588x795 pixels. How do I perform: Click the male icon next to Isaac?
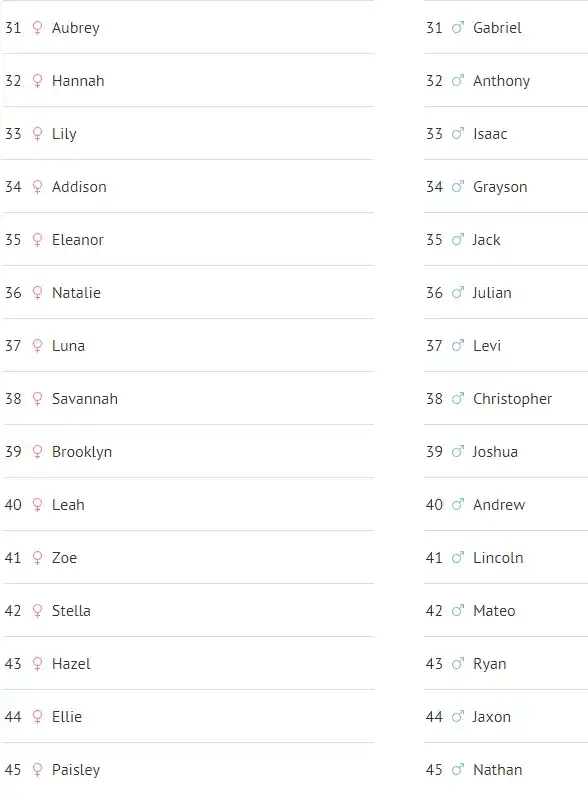pos(458,133)
